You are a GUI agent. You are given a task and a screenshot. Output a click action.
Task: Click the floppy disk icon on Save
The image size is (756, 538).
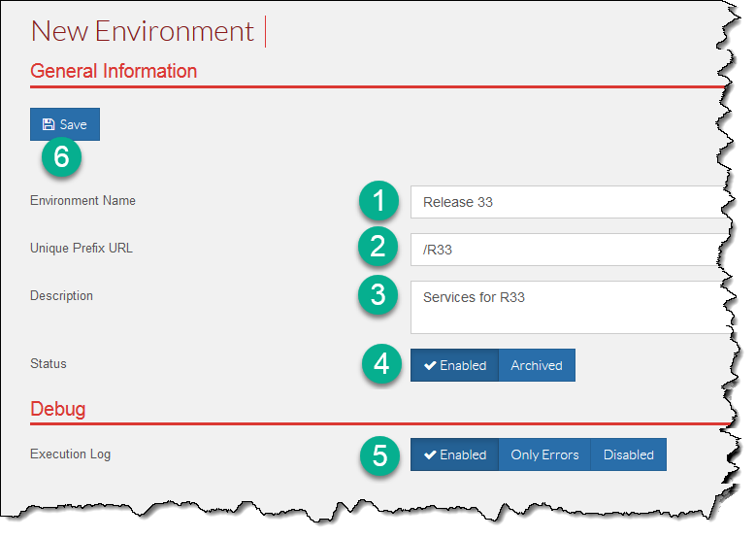coord(49,124)
